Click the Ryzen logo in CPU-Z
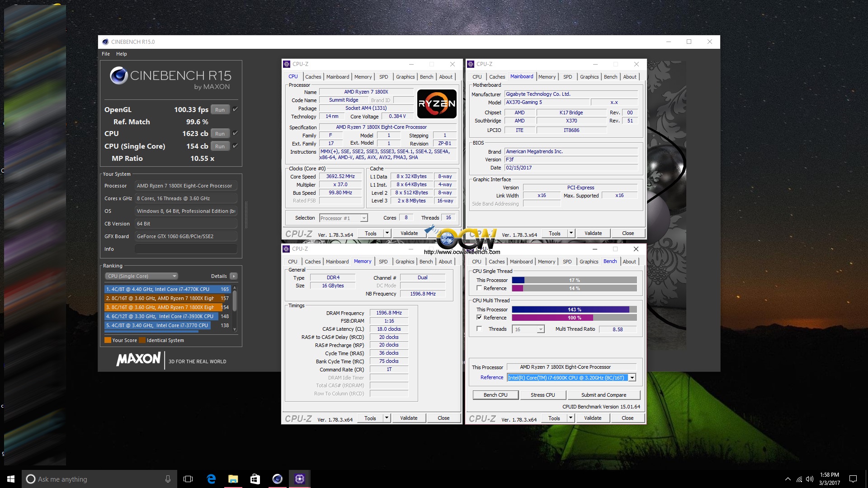The image size is (868, 488). click(x=437, y=104)
